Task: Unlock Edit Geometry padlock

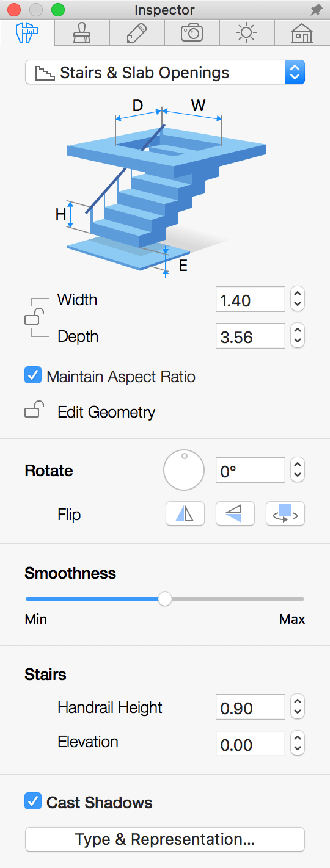Action: [x=34, y=410]
